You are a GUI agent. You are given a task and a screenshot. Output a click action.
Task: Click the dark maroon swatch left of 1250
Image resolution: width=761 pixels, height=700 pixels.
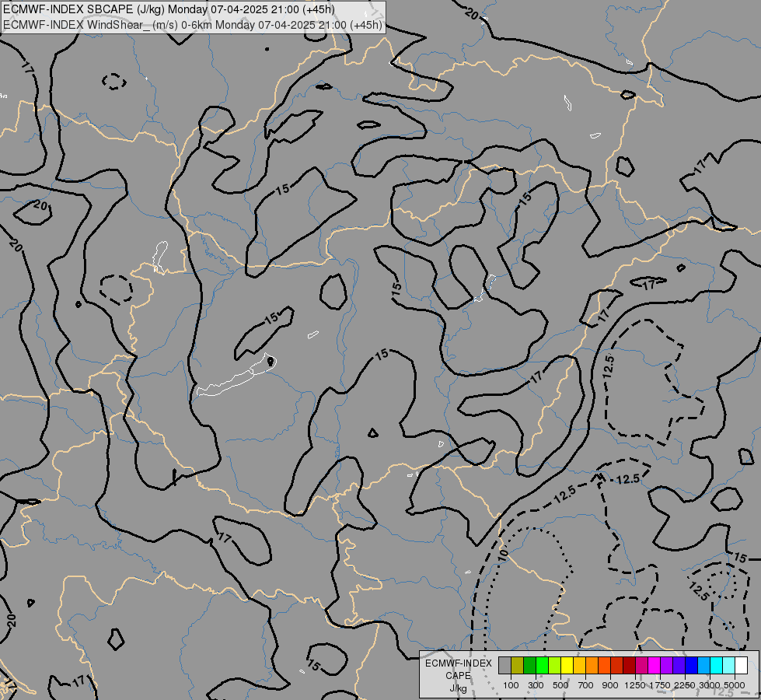[630, 666]
